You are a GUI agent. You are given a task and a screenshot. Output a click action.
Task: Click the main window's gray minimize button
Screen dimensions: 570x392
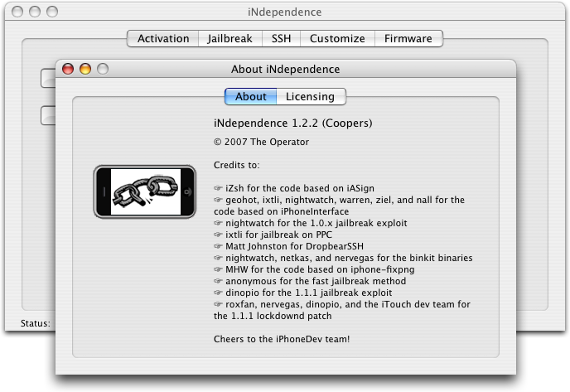[36, 12]
